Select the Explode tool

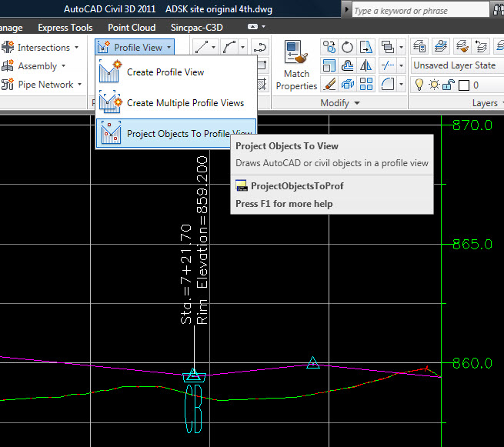pyautogui.click(x=348, y=85)
